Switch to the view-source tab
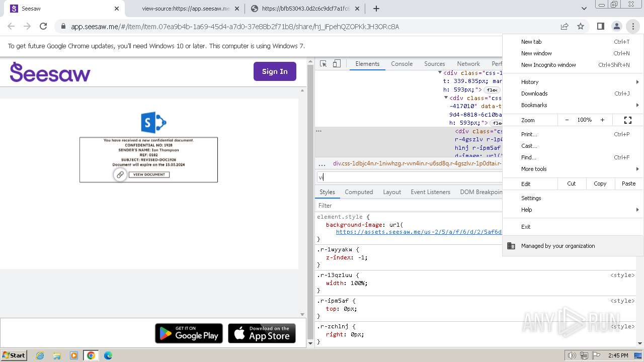This screenshot has height=362, width=644. click(185, 9)
